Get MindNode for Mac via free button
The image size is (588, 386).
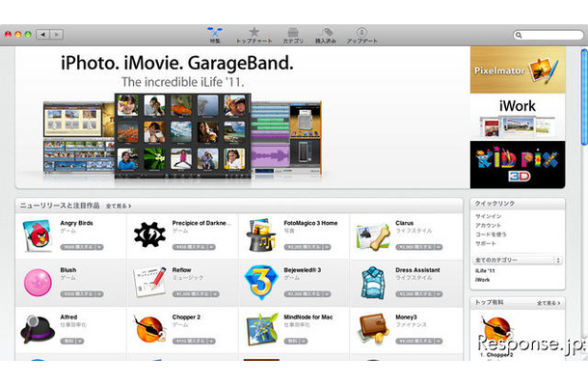(x=296, y=341)
